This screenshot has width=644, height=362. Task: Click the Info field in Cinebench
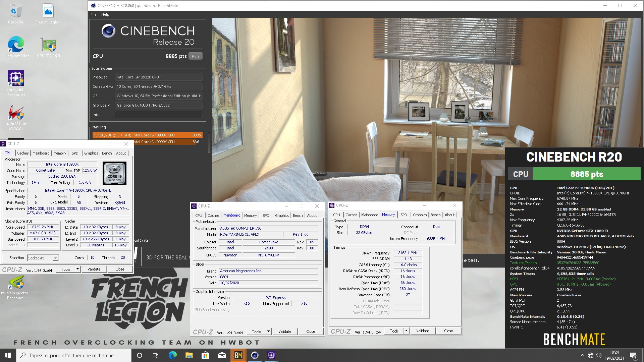coord(159,115)
